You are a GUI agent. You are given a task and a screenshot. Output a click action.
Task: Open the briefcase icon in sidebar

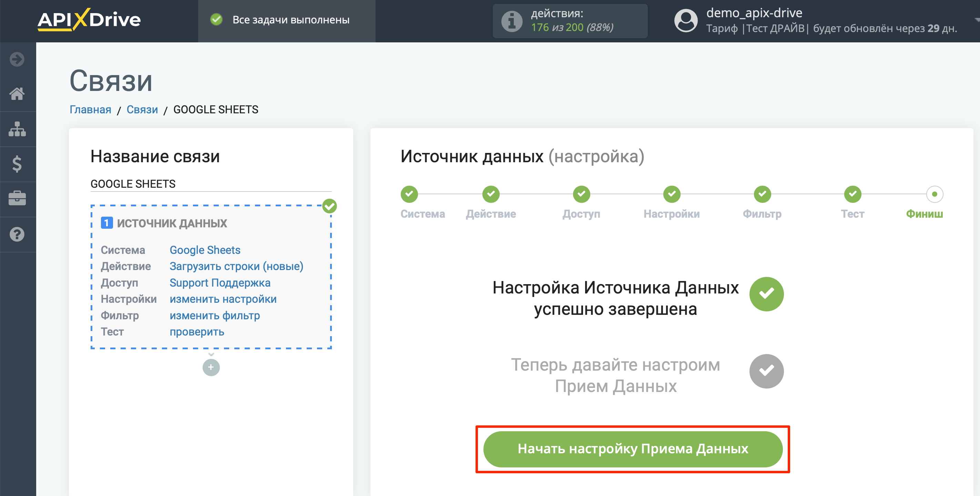click(x=17, y=198)
